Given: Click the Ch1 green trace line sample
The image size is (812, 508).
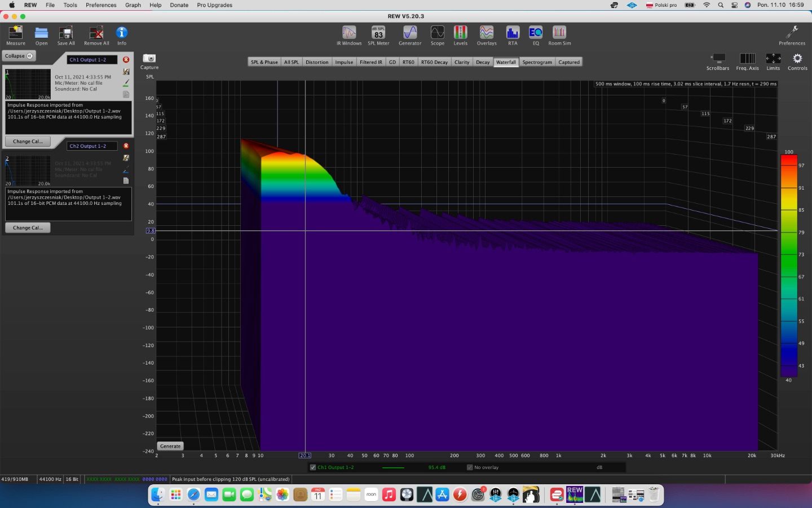Looking at the screenshot, I should tap(393, 467).
